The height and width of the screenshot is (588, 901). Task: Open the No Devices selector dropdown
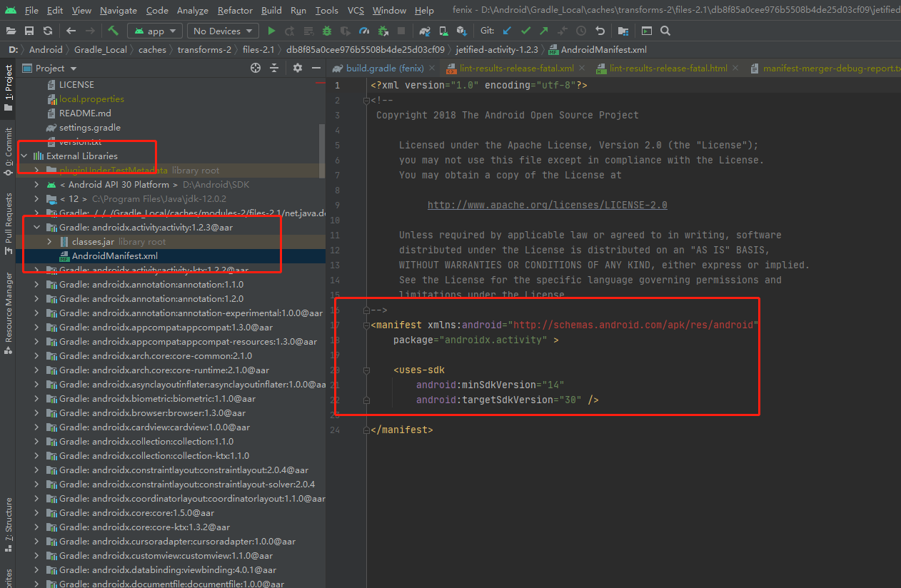click(x=223, y=31)
